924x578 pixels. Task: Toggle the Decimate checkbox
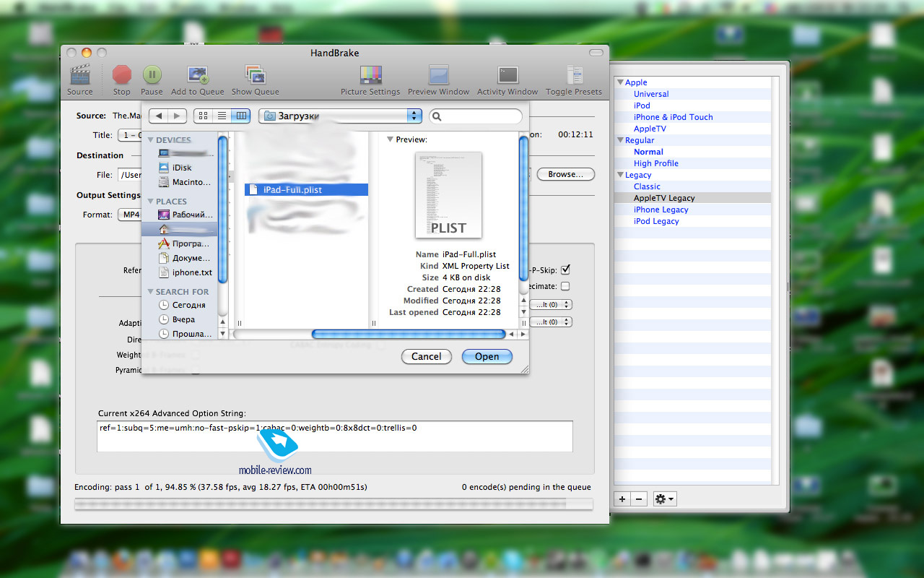click(x=565, y=286)
